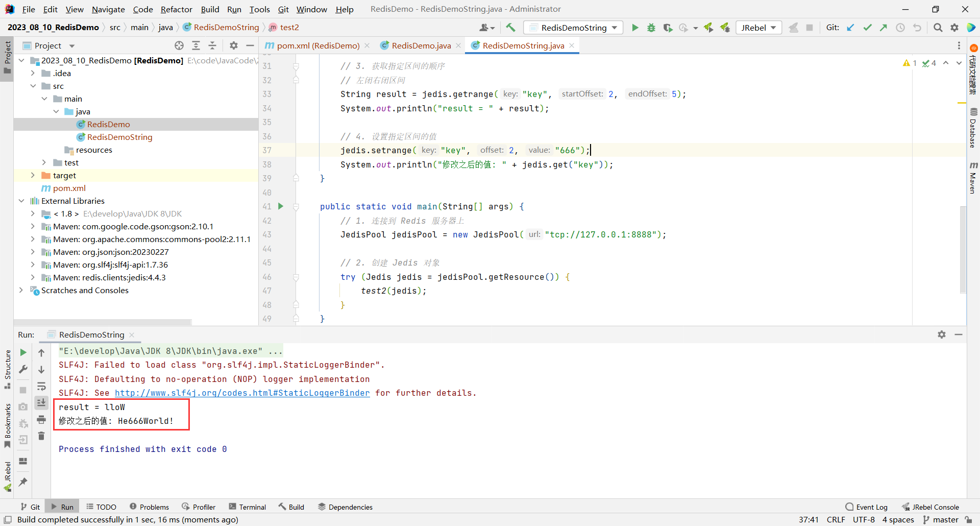Roll back changes with the undo icon

[917, 28]
